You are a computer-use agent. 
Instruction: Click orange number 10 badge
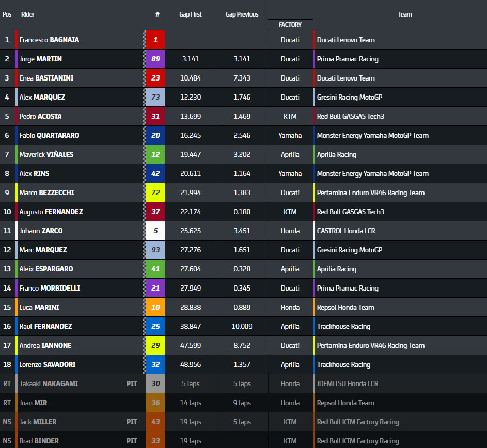[155, 308]
